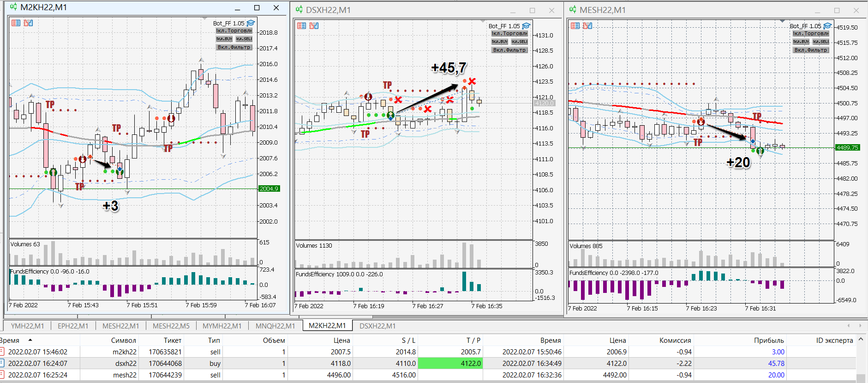Sort history by Комиссия column header

(661, 340)
